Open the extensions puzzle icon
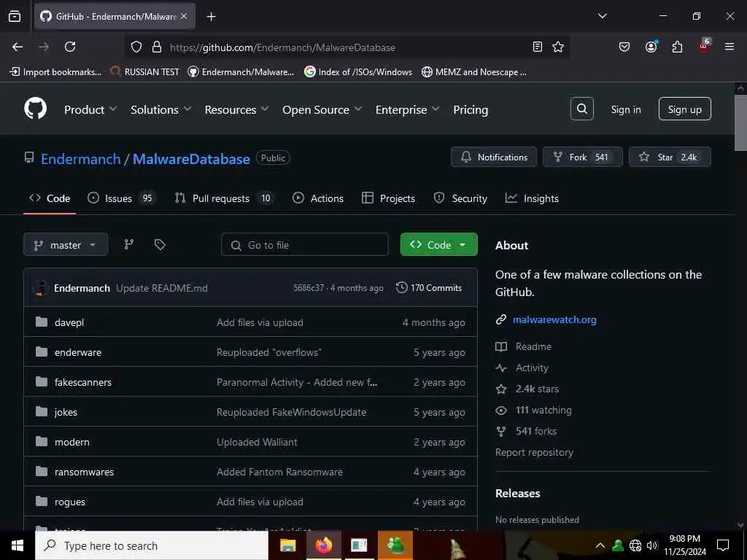 (677, 47)
